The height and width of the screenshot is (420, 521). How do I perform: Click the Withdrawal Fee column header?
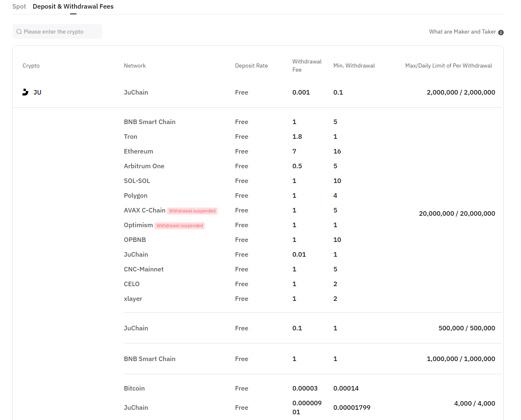(307, 65)
